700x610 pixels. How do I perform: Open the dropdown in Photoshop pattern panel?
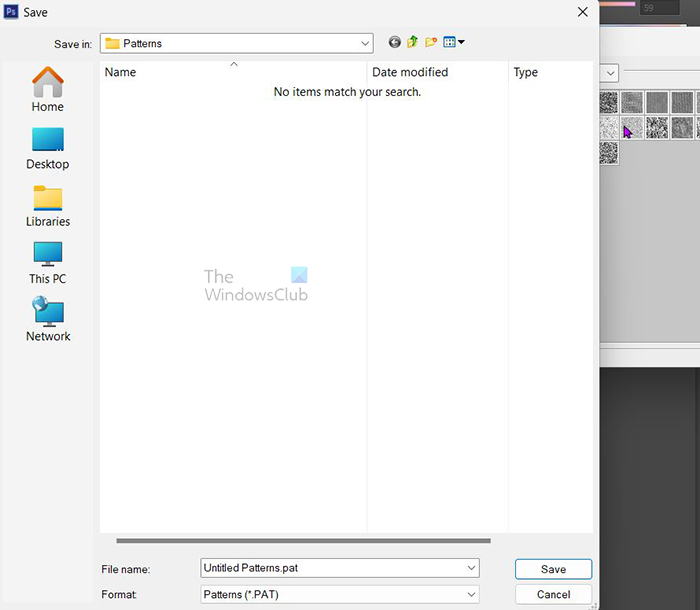(x=610, y=73)
